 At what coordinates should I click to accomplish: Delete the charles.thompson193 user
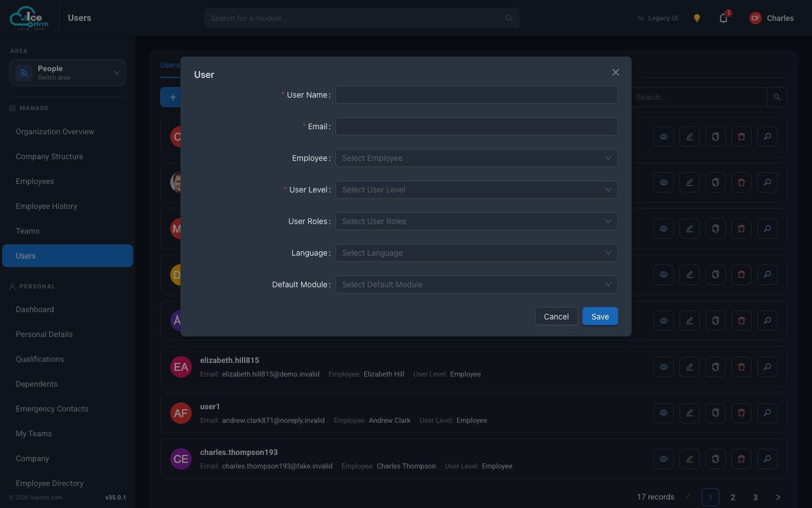[742, 459]
